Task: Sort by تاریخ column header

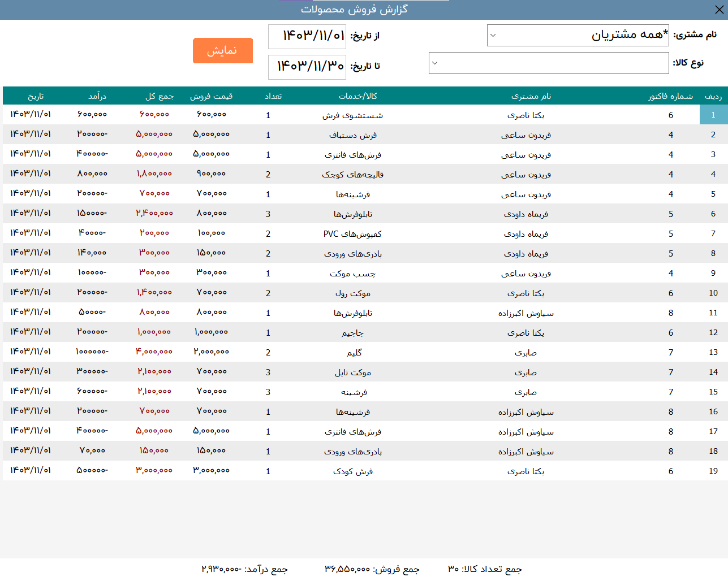Action: point(36,96)
